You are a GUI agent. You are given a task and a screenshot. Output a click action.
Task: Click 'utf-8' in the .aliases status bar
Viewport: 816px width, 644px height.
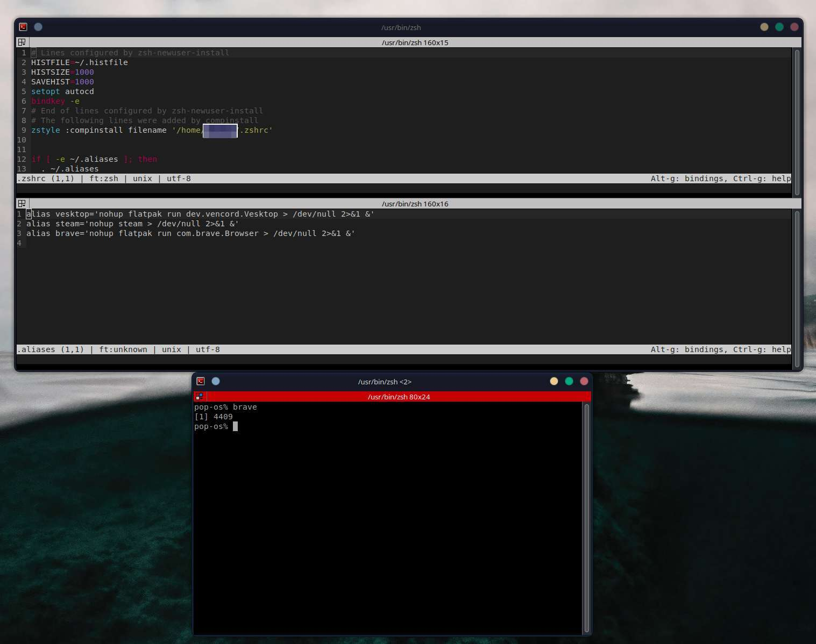208,349
